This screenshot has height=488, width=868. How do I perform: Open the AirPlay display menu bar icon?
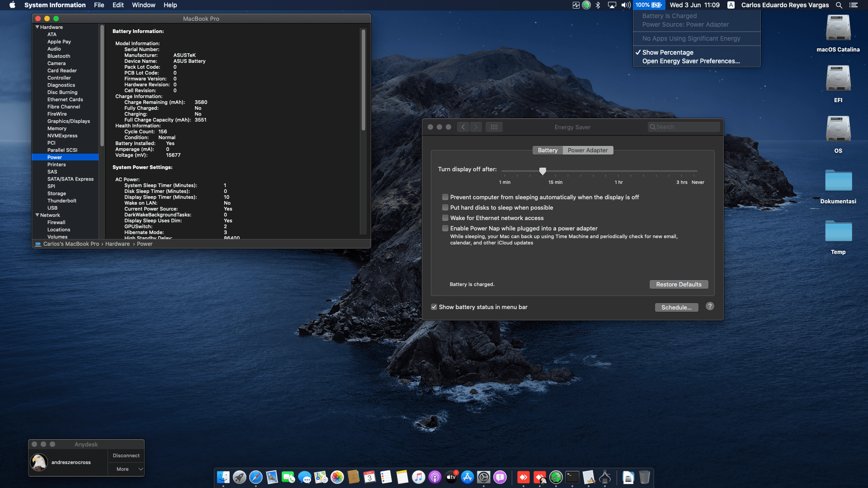pos(612,5)
